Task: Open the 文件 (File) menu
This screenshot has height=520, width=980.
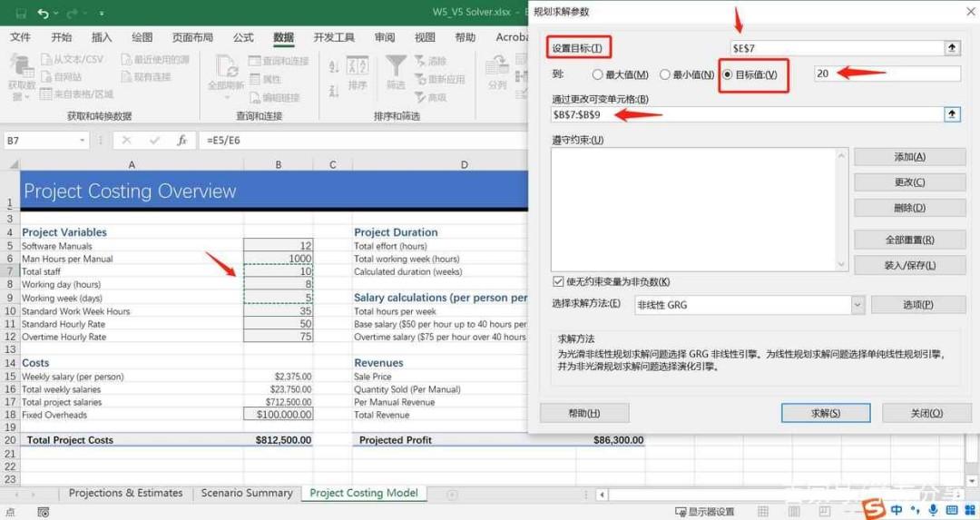Action: pos(20,37)
